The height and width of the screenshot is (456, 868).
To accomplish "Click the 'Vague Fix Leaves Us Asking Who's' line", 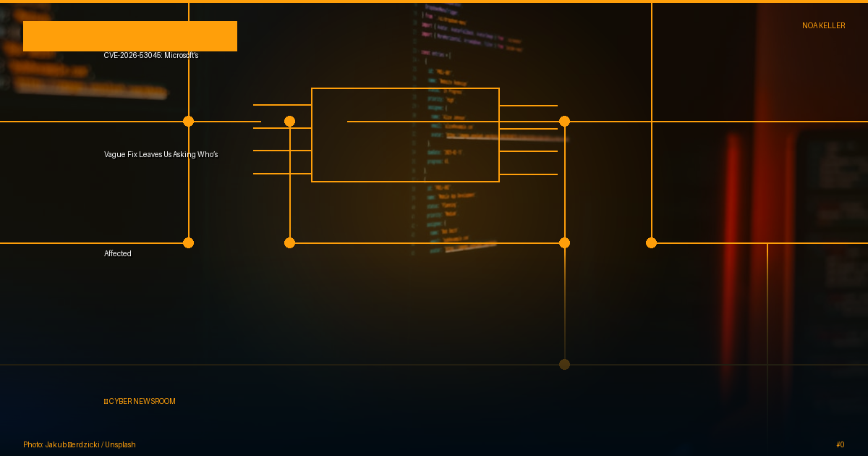I will click(161, 154).
